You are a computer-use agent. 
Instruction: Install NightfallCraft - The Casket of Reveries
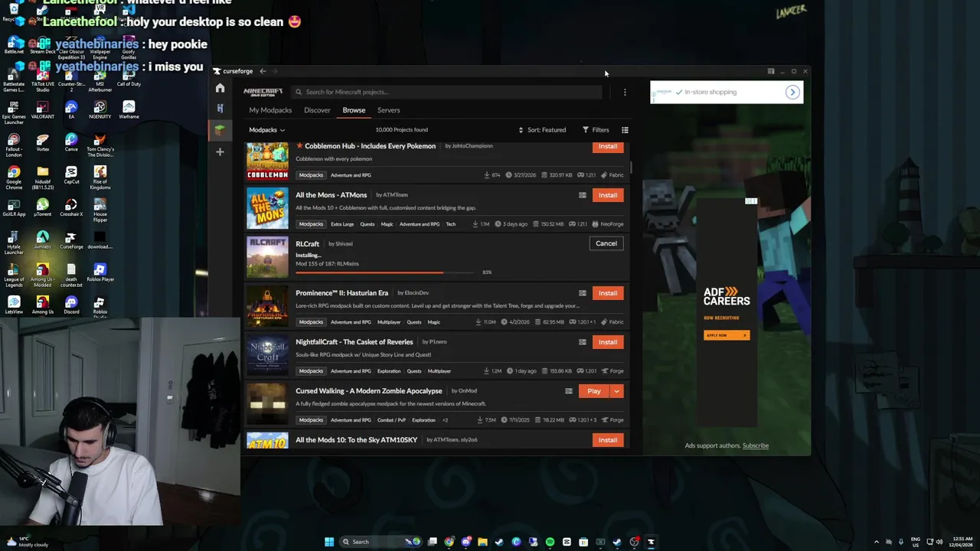[x=608, y=342]
